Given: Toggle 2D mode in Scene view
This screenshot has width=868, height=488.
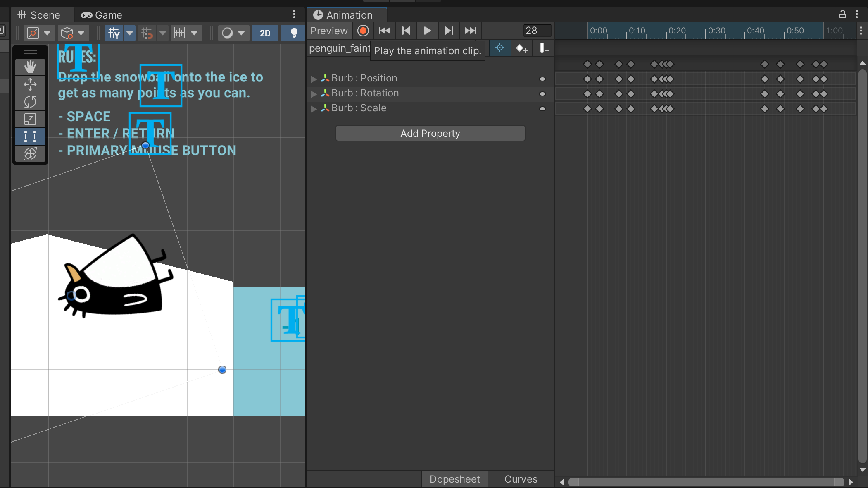Looking at the screenshot, I should pyautogui.click(x=265, y=33).
